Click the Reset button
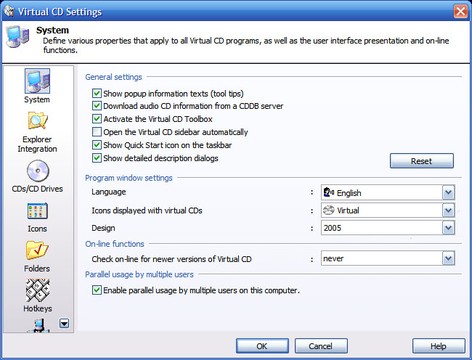 [x=422, y=161]
